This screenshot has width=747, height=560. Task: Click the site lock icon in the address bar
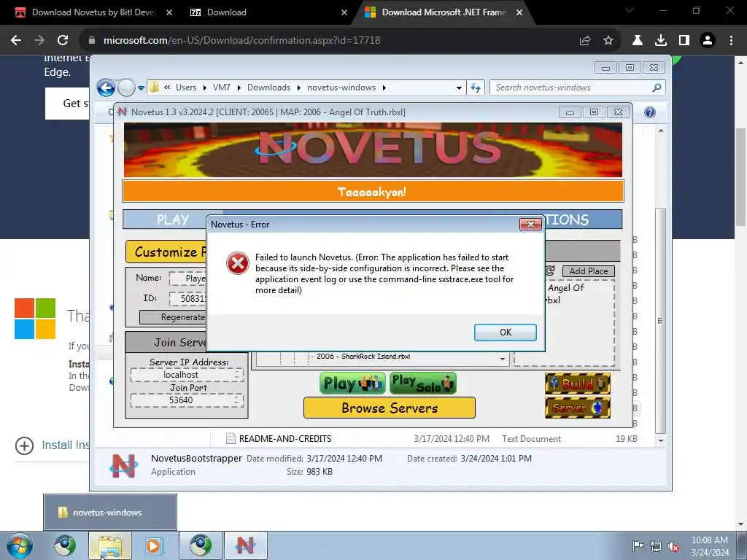92,41
